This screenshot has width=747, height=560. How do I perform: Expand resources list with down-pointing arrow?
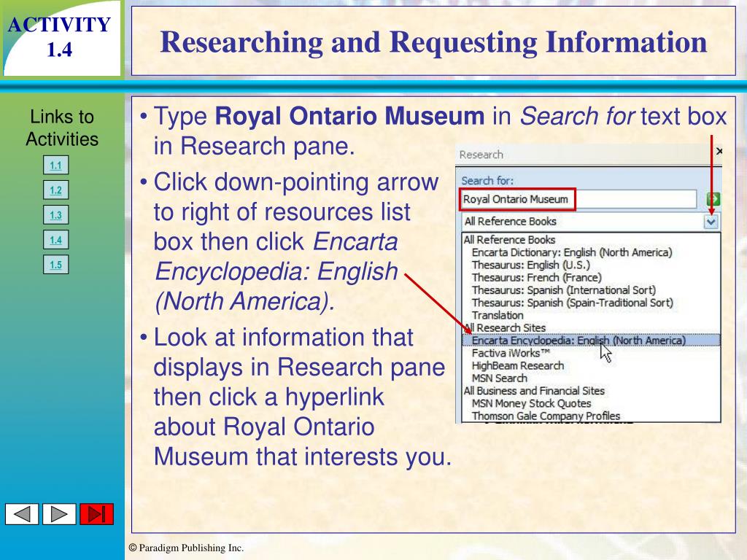(711, 222)
